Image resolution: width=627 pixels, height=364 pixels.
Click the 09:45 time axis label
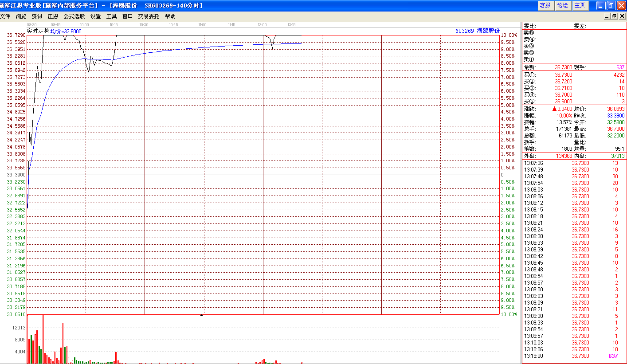tap(56, 25)
